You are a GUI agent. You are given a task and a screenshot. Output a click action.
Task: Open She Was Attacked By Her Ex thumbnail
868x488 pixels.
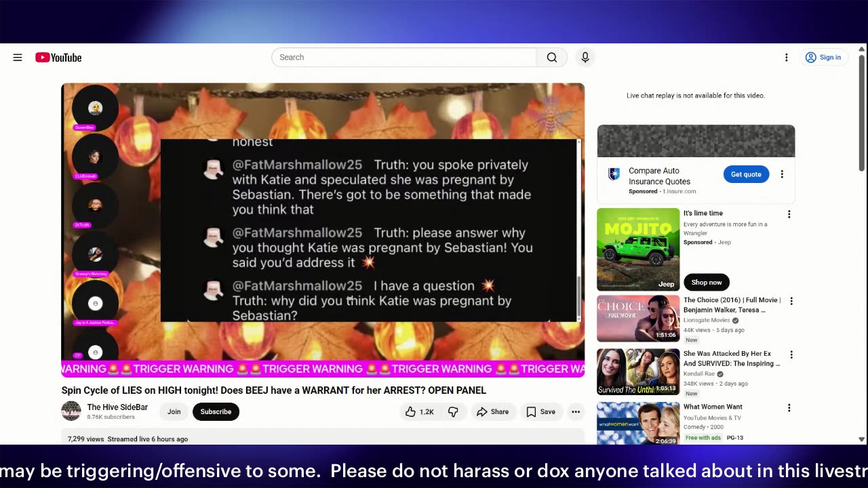[x=638, y=371]
